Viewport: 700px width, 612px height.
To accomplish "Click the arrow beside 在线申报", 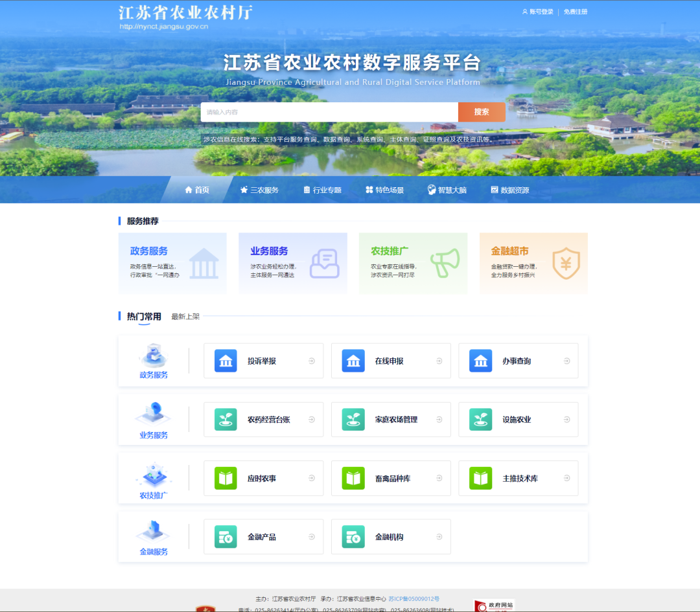I will coord(439,361).
